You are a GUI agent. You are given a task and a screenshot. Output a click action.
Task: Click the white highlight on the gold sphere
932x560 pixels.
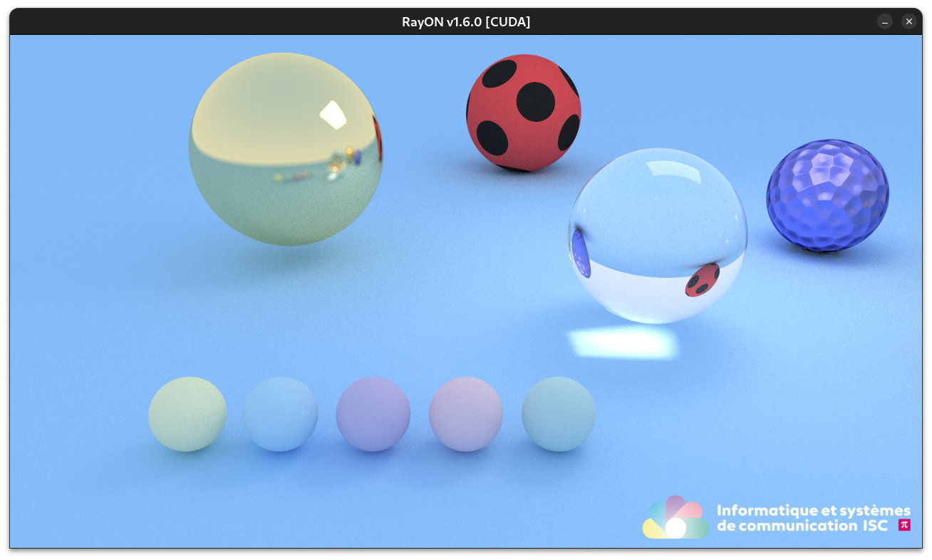[x=333, y=115]
